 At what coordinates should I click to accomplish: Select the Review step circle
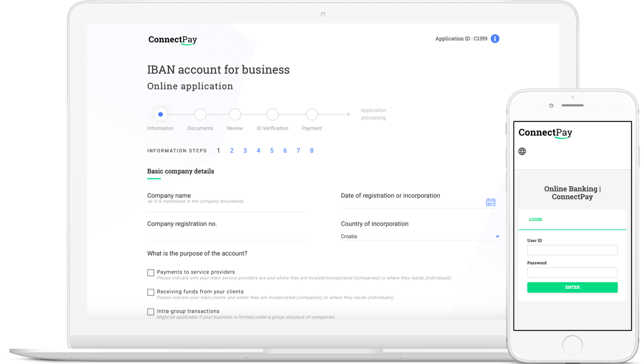235,114
